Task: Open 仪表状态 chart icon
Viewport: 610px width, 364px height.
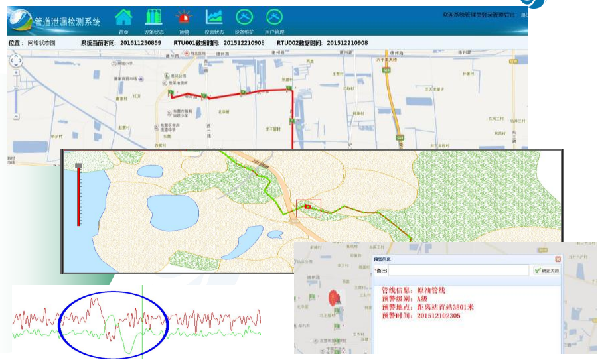Action: (x=214, y=17)
